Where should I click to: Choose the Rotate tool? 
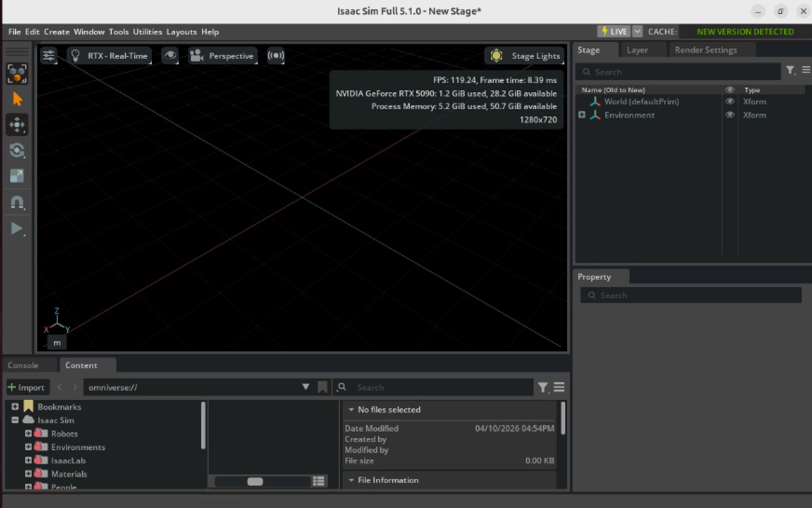tap(17, 150)
